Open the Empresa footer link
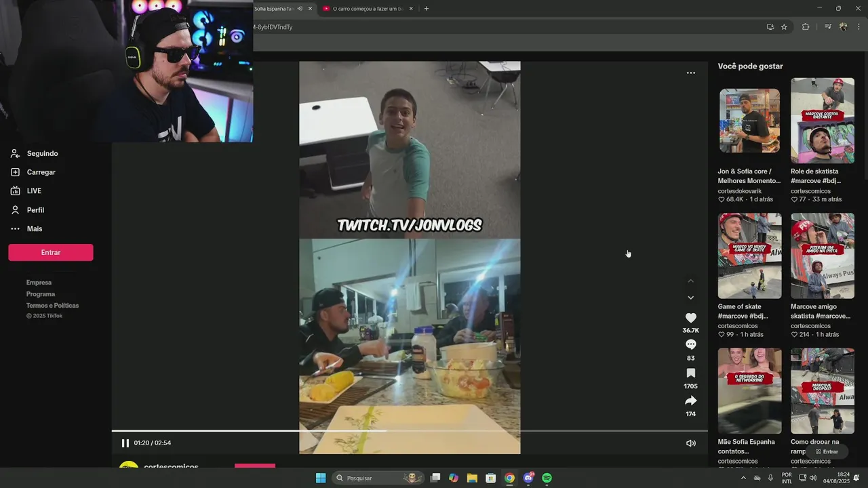The width and height of the screenshot is (868, 488). click(x=39, y=283)
